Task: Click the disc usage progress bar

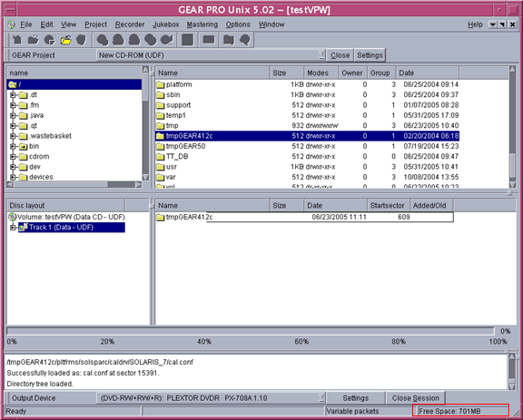Action: [251, 331]
